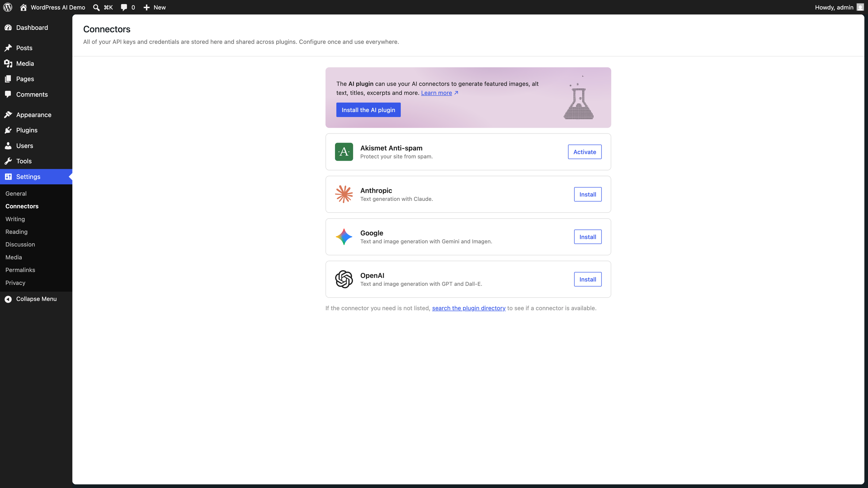Click the Tools wrench icon

click(x=8, y=161)
